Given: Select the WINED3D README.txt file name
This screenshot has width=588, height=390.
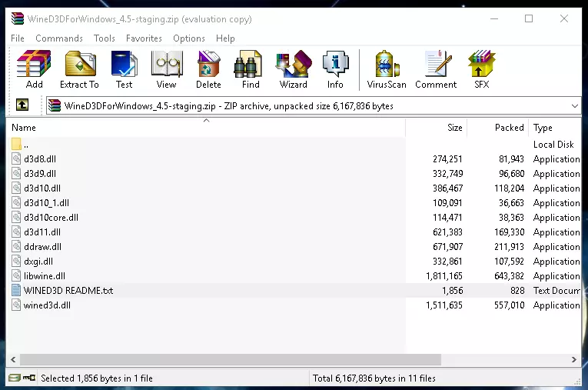Looking at the screenshot, I should click(x=68, y=291).
